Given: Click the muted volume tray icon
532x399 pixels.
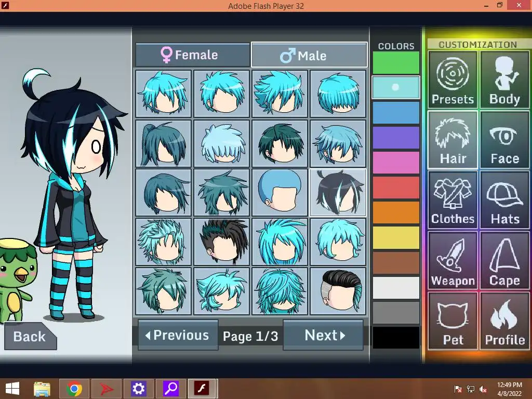Looking at the screenshot, I should [483, 389].
